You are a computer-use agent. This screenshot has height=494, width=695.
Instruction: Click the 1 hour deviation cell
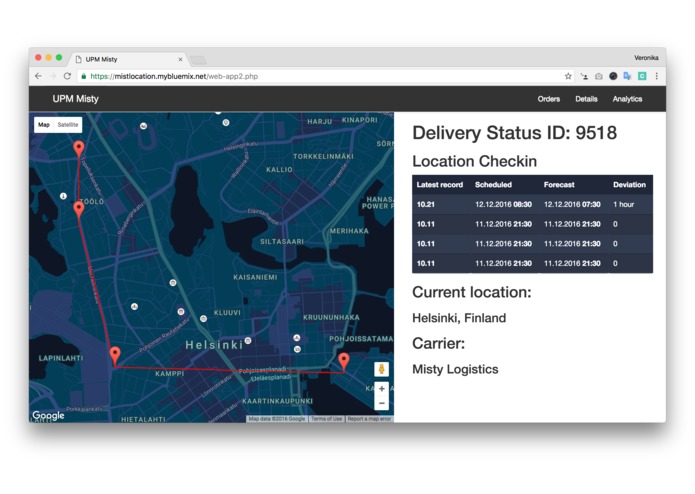[623, 204]
